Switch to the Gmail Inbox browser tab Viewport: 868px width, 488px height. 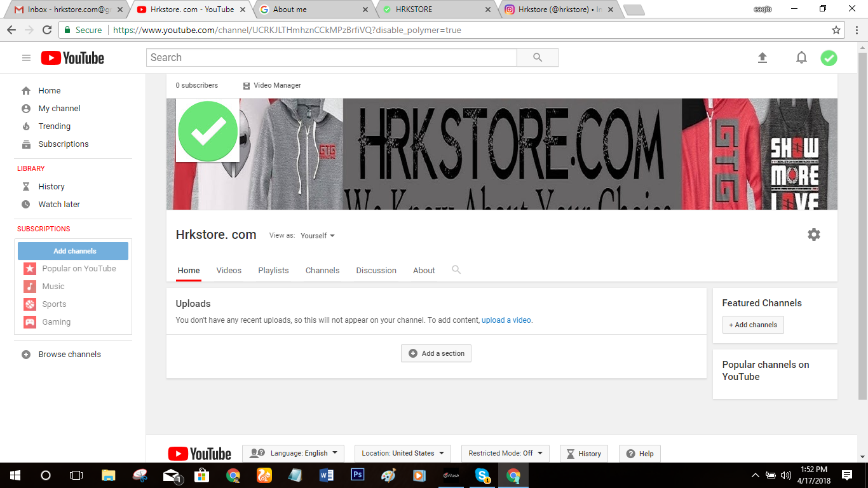pyautogui.click(x=66, y=10)
